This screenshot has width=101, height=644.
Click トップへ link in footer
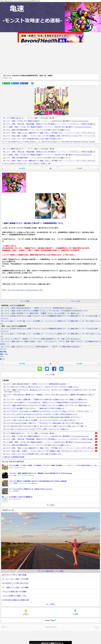[x=97, y=627]
